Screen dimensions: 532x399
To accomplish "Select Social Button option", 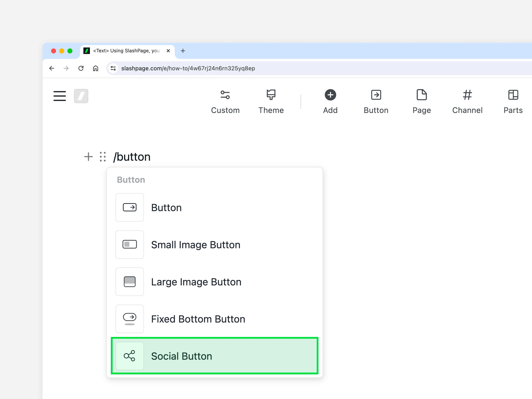I will (x=215, y=356).
